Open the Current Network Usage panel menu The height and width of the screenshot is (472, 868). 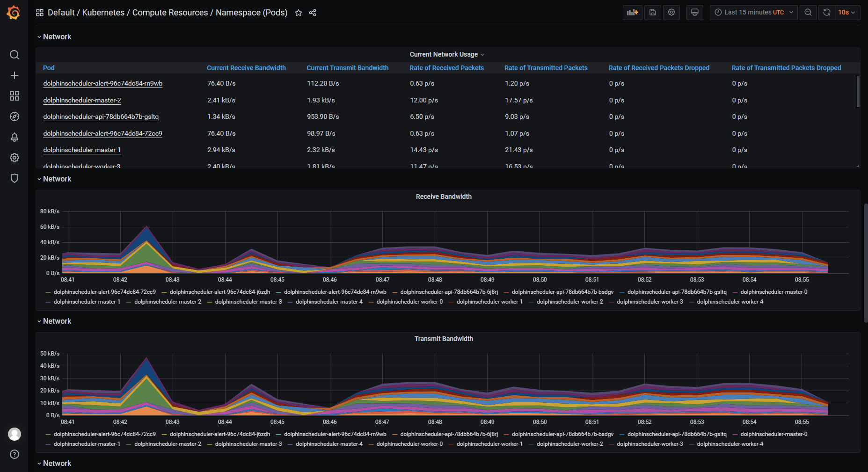(444, 55)
